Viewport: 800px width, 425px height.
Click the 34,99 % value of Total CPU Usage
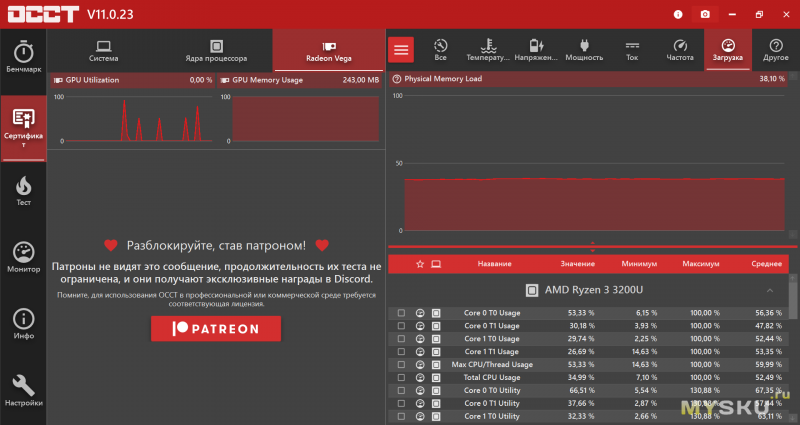581,378
